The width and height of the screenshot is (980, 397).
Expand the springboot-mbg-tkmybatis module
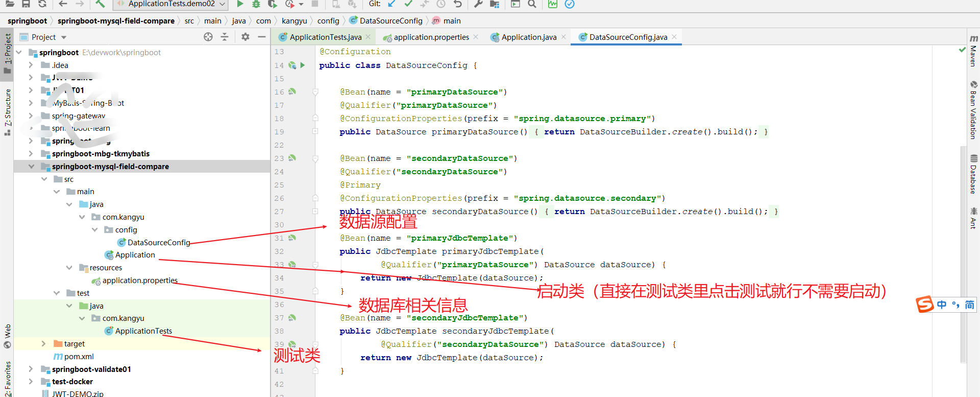31,153
